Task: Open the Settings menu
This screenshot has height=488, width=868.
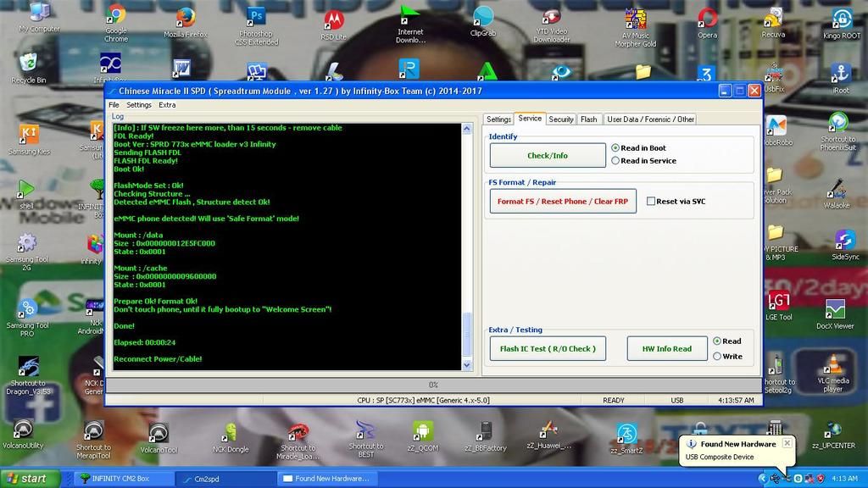Action: [138, 104]
